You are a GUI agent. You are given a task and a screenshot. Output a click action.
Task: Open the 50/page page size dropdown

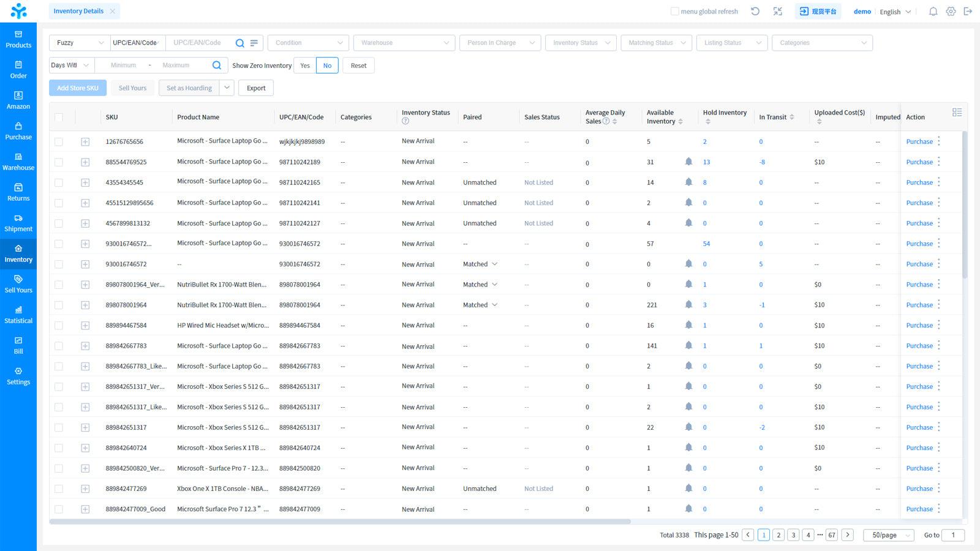click(x=888, y=535)
